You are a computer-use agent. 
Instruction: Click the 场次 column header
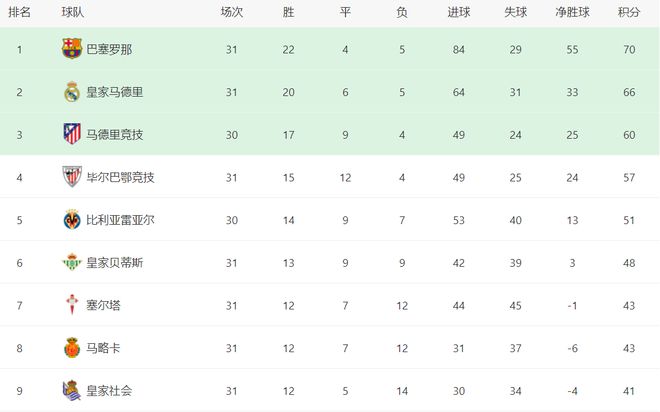pos(232,13)
